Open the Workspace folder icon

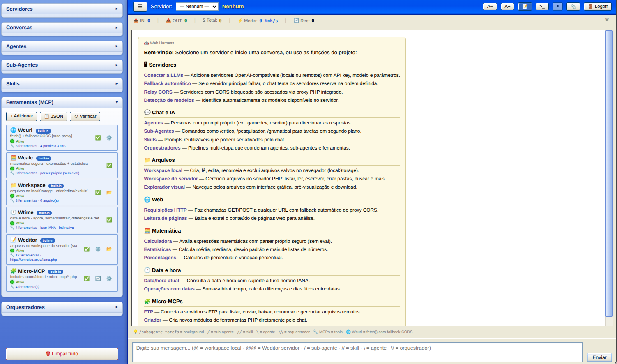(x=109, y=192)
